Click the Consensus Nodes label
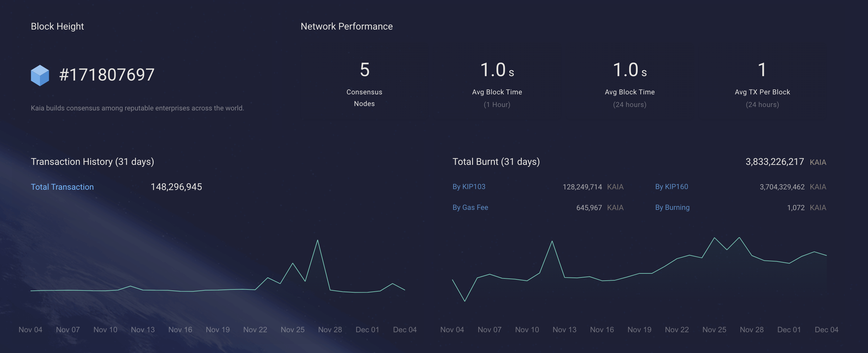 coord(364,98)
